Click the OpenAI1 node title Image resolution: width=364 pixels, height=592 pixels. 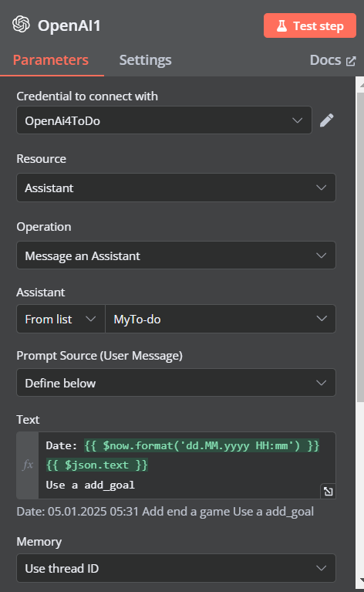pyautogui.click(x=69, y=25)
